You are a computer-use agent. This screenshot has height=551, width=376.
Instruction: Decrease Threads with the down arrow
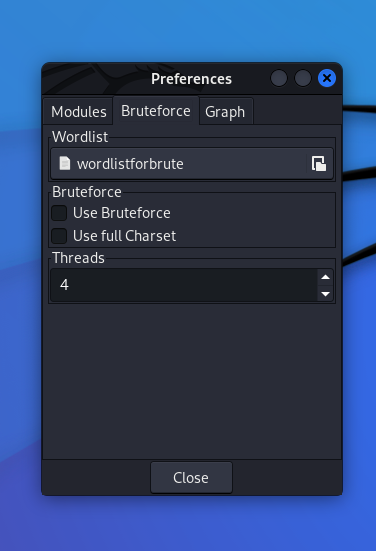(x=325, y=293)
